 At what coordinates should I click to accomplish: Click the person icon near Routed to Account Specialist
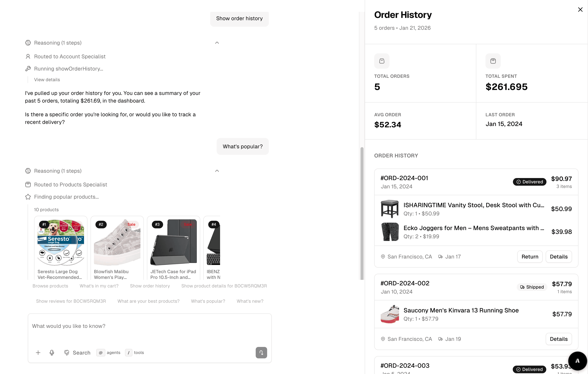click(x=28, y=56)
